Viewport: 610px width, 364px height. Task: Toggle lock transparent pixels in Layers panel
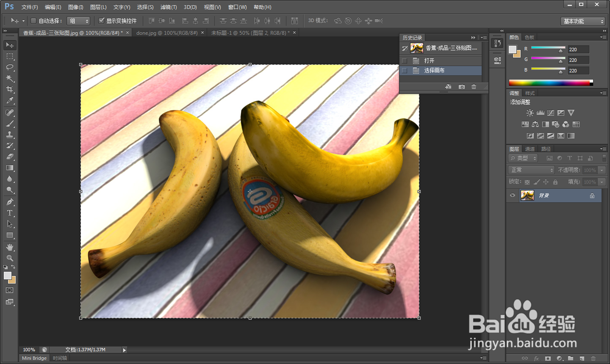point(527,182)
